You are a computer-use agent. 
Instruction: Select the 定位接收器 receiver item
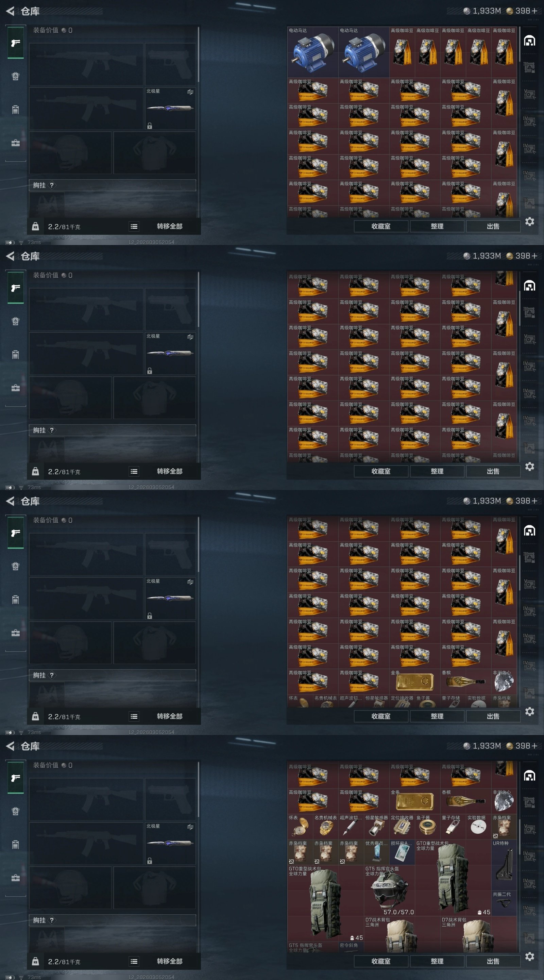click(x=402, y=827)
